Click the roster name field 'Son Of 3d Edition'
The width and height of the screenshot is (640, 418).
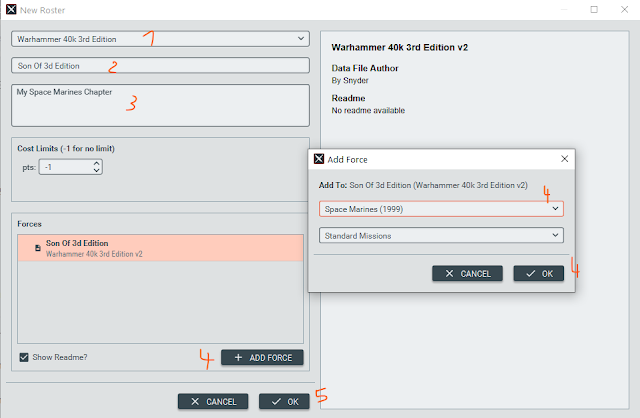pos(160,66)
